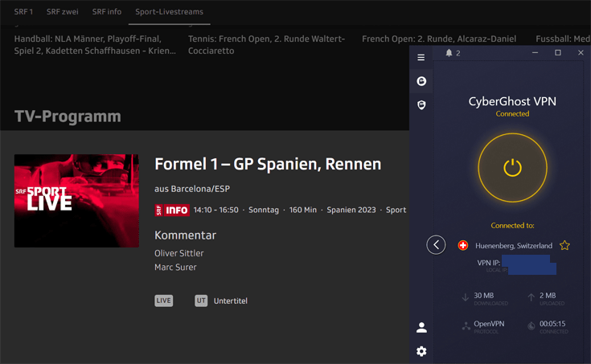Screen dimensions: 591x364
Task: Click Huenenberg, Switzerland server name
Action: pyautogui.click(x=513, y=246)
